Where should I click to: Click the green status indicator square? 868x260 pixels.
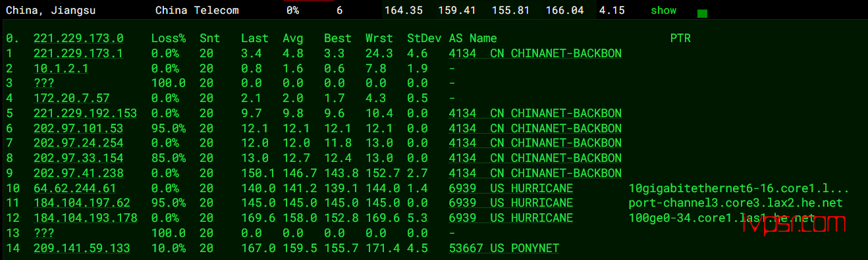click(x=702, y=13)
